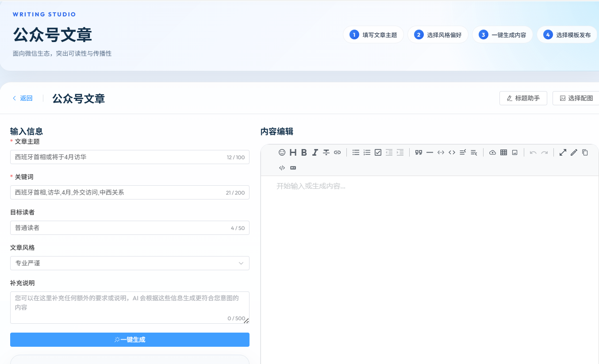
Task: Open the 文章风格 dropdown
Action: click(130, 263)
